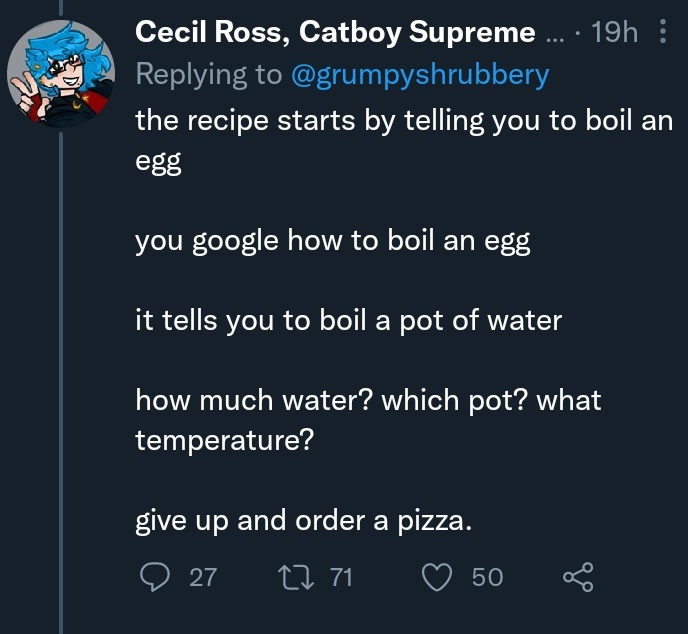Open Cecil Ross profile avatar picture

pyautogui.click(x=61, y=74)
